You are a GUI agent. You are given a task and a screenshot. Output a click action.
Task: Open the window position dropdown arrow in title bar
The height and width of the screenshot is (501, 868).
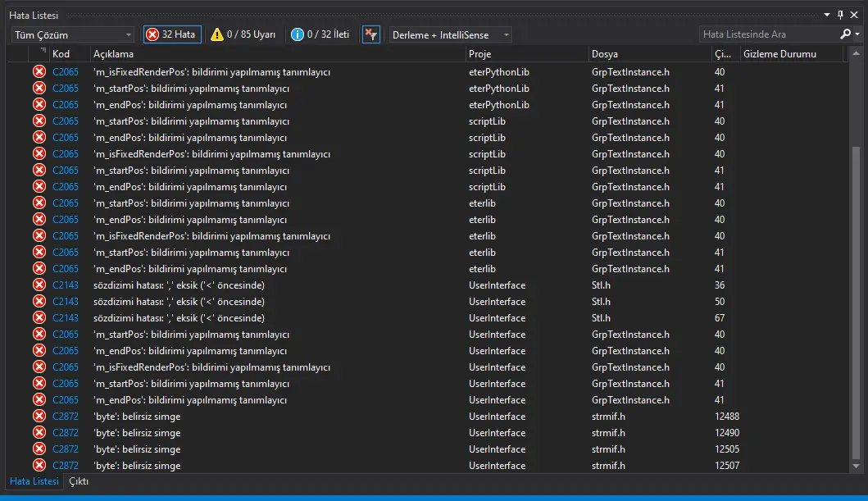(827, 16)
